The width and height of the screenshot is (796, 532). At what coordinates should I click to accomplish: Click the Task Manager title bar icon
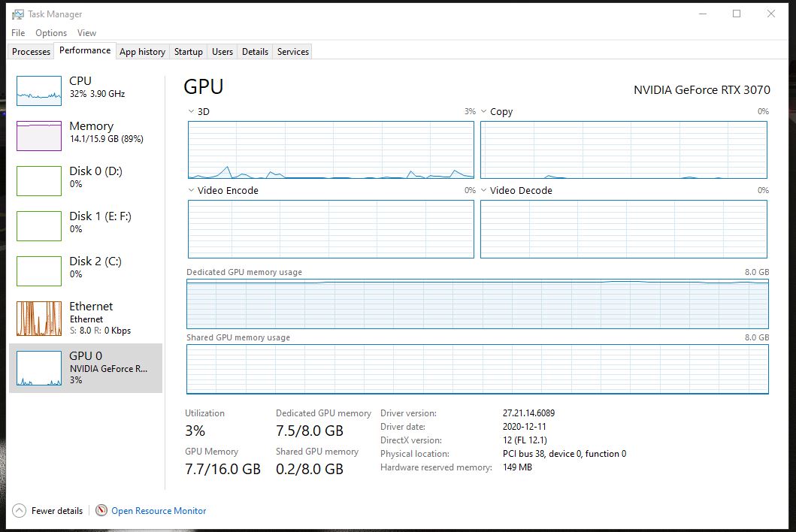tap(17, 14)
